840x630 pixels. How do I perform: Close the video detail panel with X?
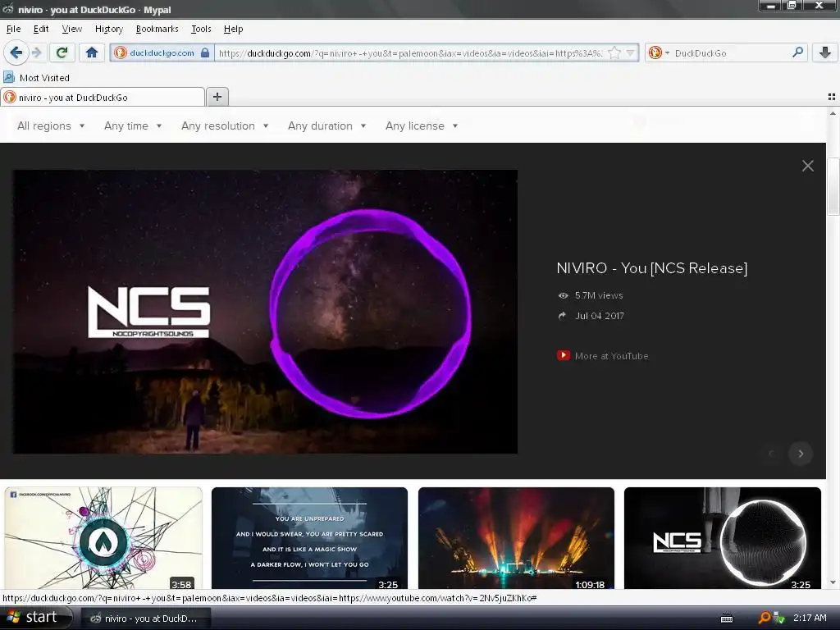[x=807, y=166]
